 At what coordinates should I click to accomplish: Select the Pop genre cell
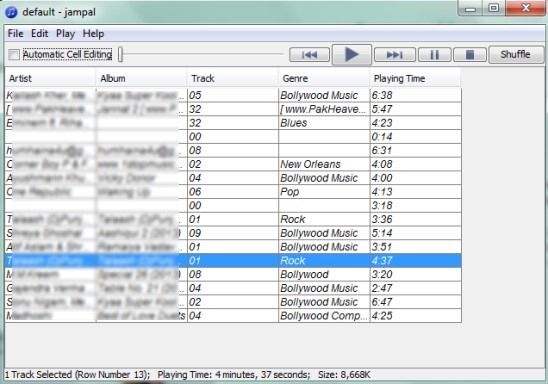(324, 192)
